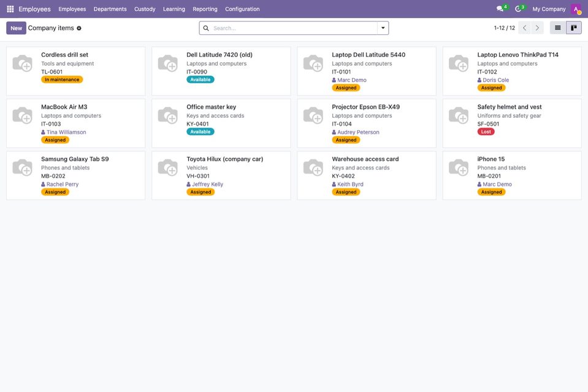Image resolution: width=588 pixels, height=392 pixels.
Task: Click the red Lost status badge
Action: point(486,132)
